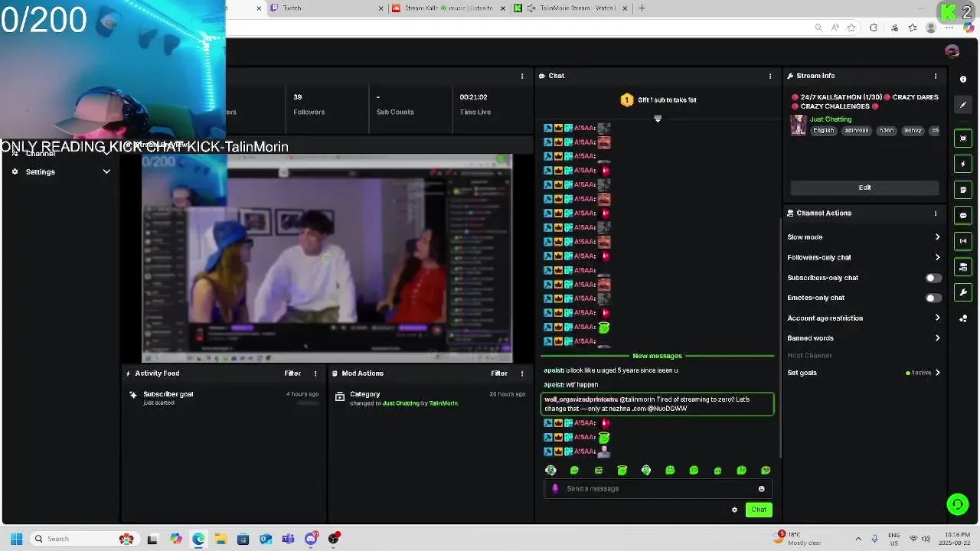Open the emoji picker in message box
980x551 pixels.
pyautogui.click(x=761, y=488)
